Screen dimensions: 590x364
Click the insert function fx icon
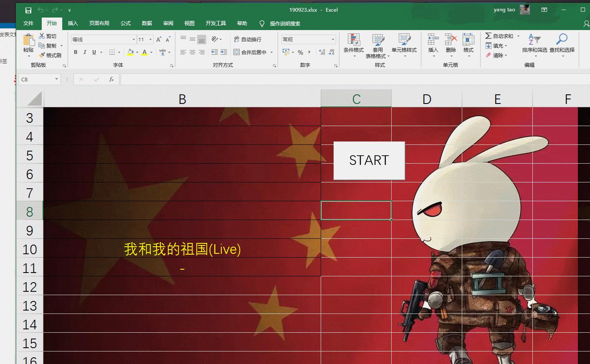(x=111, y=79)
